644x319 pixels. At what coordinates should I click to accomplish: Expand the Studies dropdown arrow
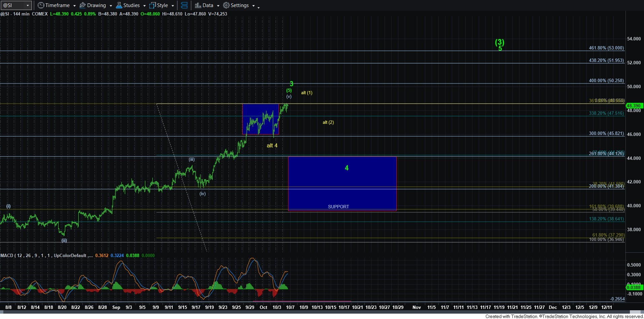[144, 6]
